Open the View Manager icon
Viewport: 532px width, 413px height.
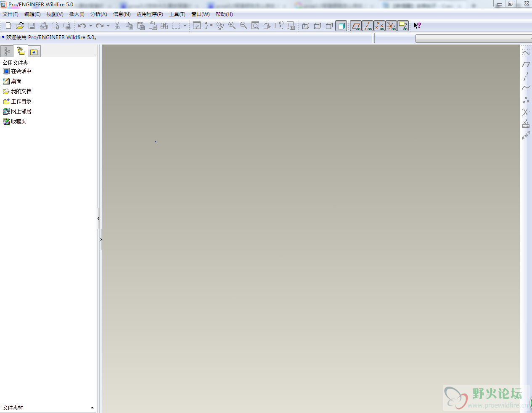[291, 26]
